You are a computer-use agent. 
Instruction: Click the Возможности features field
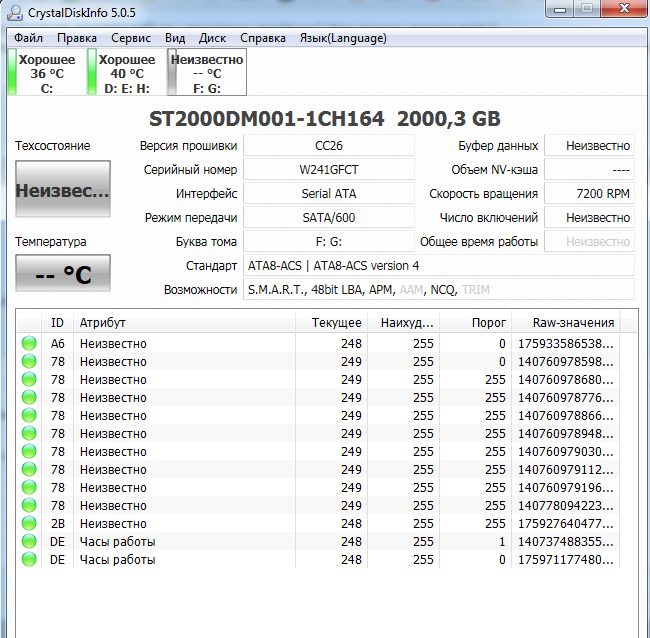tap(439, 289)
